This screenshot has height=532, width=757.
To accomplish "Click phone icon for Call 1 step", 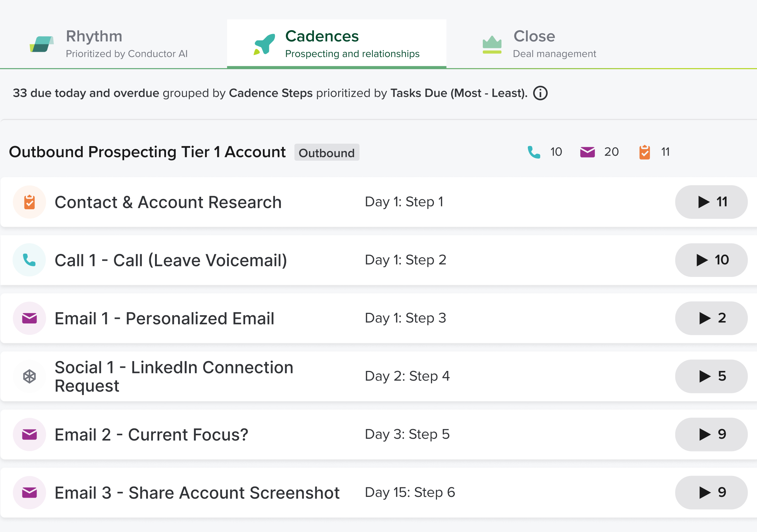I will pyautogui.click(x=29, y=260).
